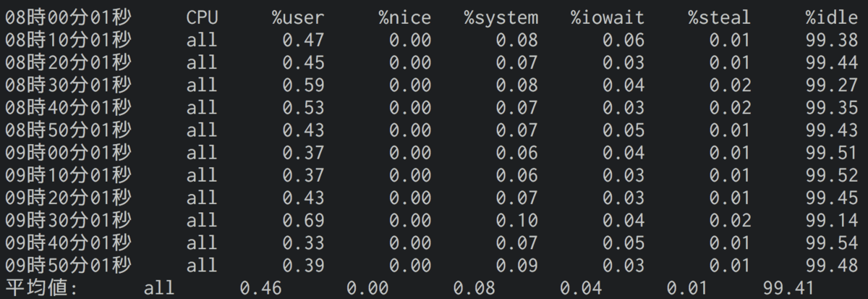Screen dimensions: 868x299
Task: Select %iowait value 0.05 at 09時40分
Action: pyautogui.click(x=624, y=243)
